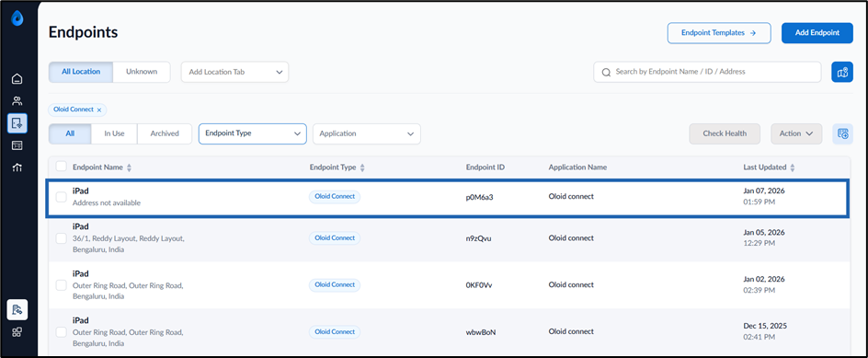Click into the endpoint search field
Screen dimensions: 868x358
tap(707, 72)
